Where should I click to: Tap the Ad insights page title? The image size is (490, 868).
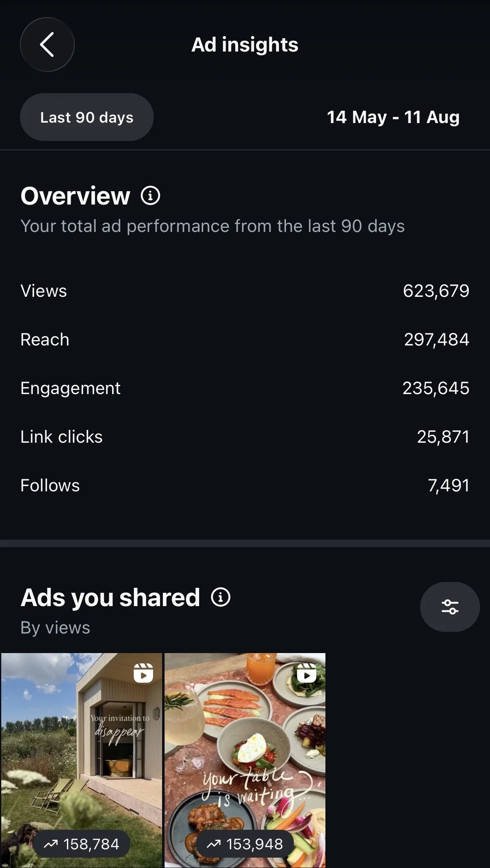[x=245, y=45]
